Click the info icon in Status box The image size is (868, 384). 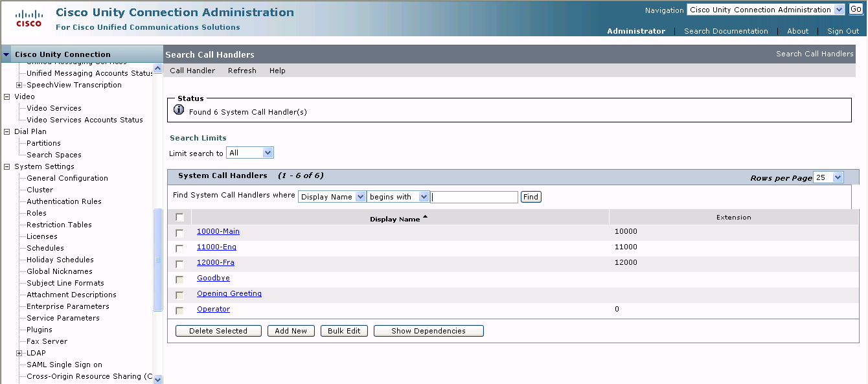coord(179,110)
